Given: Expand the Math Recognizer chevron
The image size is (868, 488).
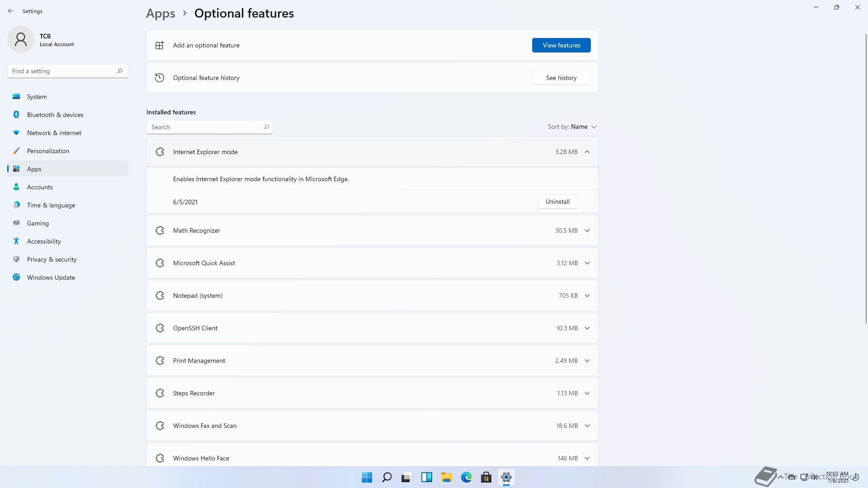Looking at the screenshot, I should pyautogui.click(x=587, y=230).
